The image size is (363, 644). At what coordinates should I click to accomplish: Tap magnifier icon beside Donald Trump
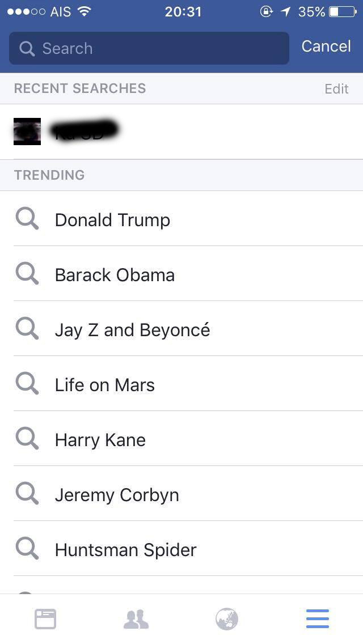tap(27, 219)
